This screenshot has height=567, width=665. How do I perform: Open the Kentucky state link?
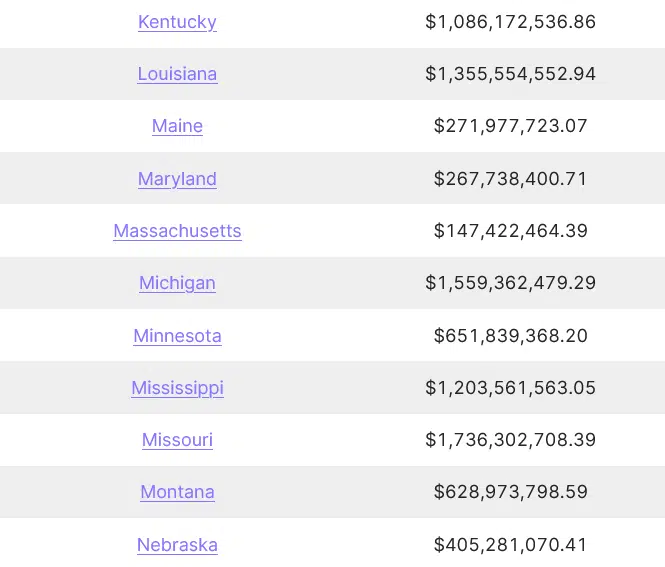pyautogui.click(x=177, y=22)
